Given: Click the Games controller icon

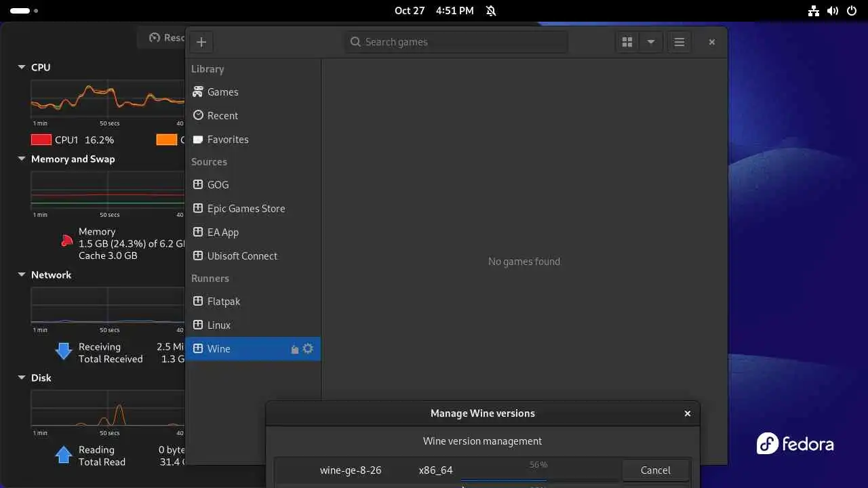Looking at the screenshot, I should point(198,91).
